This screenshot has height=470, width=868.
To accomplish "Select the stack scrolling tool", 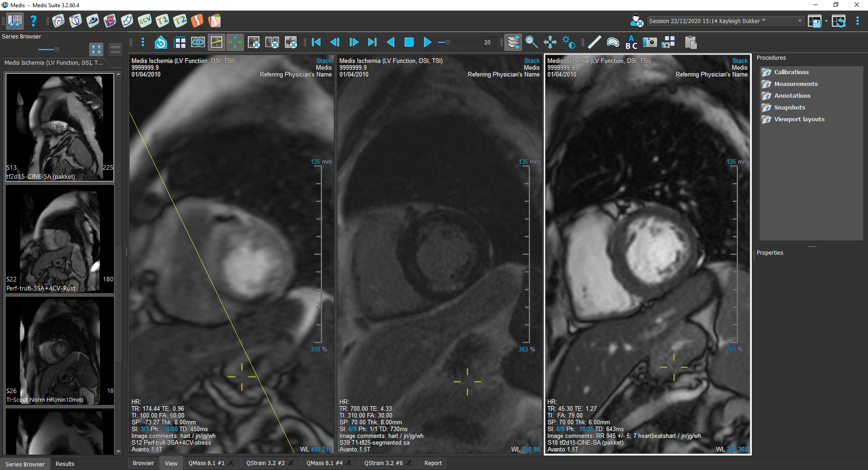I will point(514,43).
